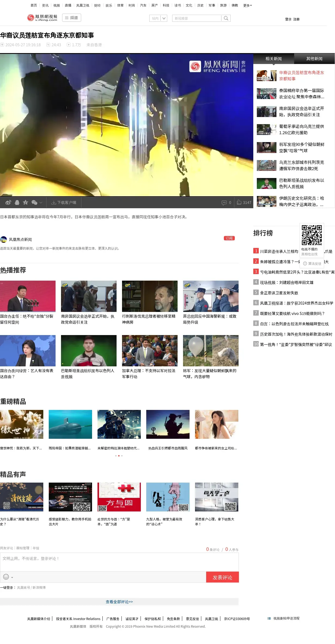Click the red 订阅 subscribe button

tap(229, 238)
